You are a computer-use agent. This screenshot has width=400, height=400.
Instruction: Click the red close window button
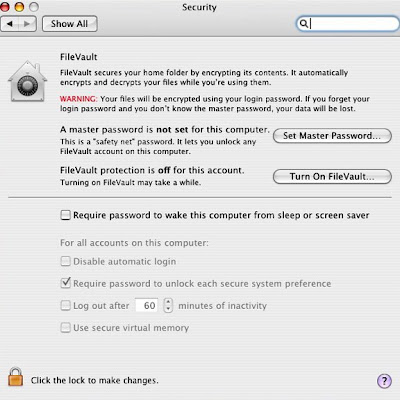click(x=4, y=6)
